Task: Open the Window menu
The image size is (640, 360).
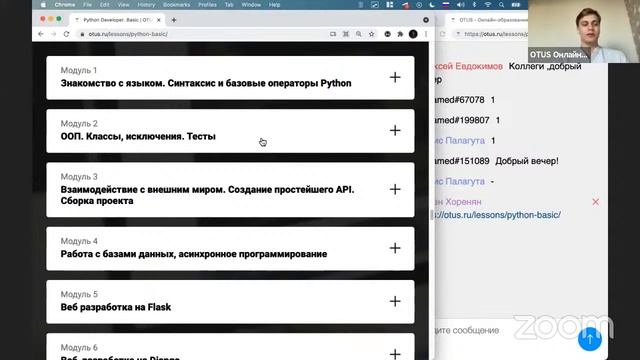Action: click(251, 5)
